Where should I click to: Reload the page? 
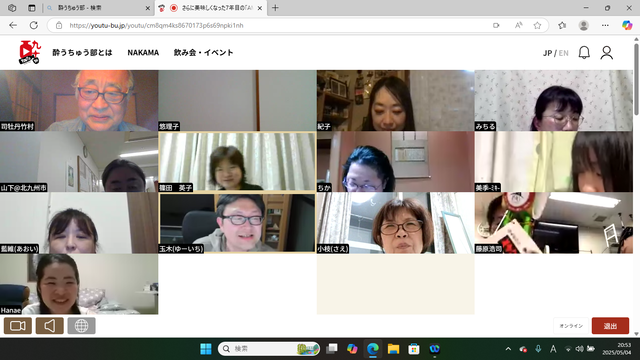(x=33, y=25)
